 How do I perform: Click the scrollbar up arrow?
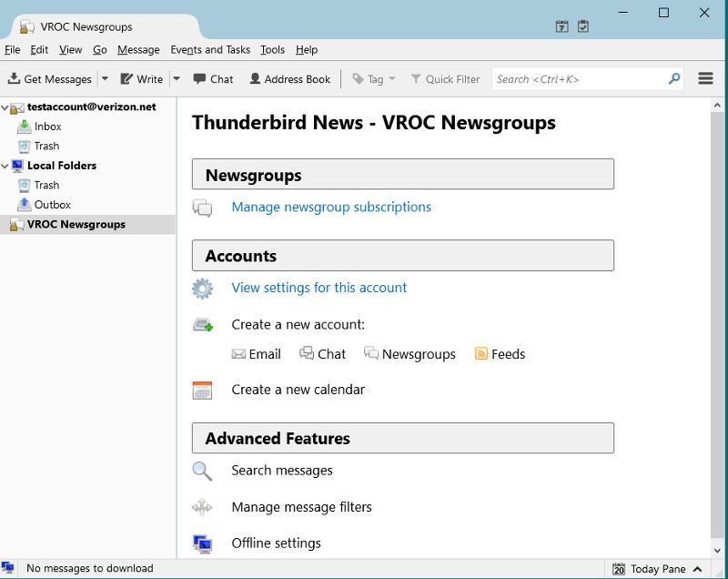pos(717,106)
